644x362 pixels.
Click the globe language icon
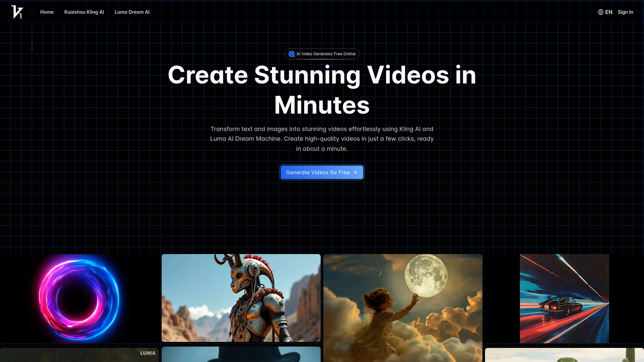coord(601,12)
